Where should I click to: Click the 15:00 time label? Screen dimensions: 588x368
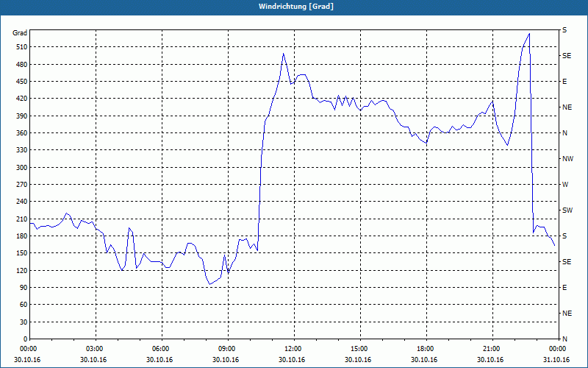(x=360, y=349)
